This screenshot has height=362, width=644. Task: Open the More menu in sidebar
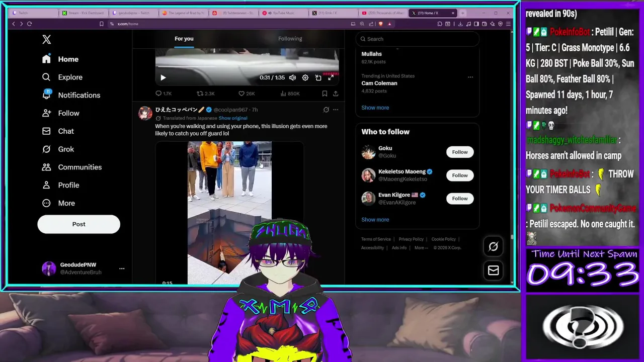click(59, 203)
